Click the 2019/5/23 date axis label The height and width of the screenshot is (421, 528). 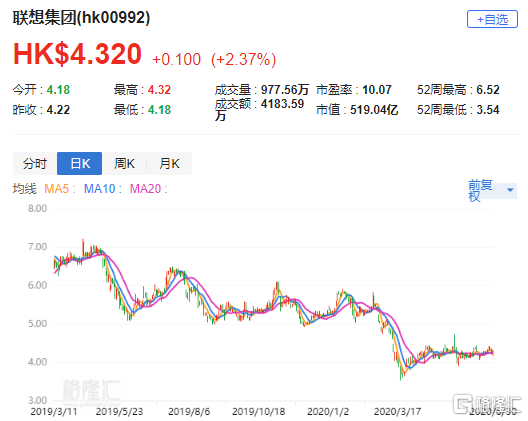click(119, 412)
